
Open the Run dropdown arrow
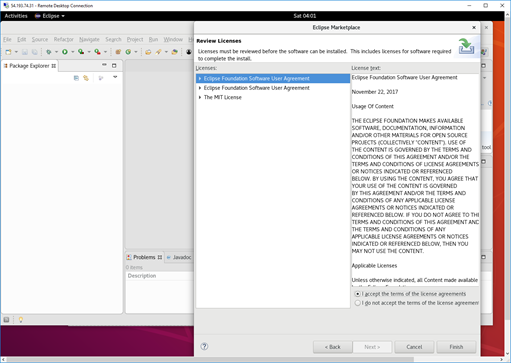[72, 52]
